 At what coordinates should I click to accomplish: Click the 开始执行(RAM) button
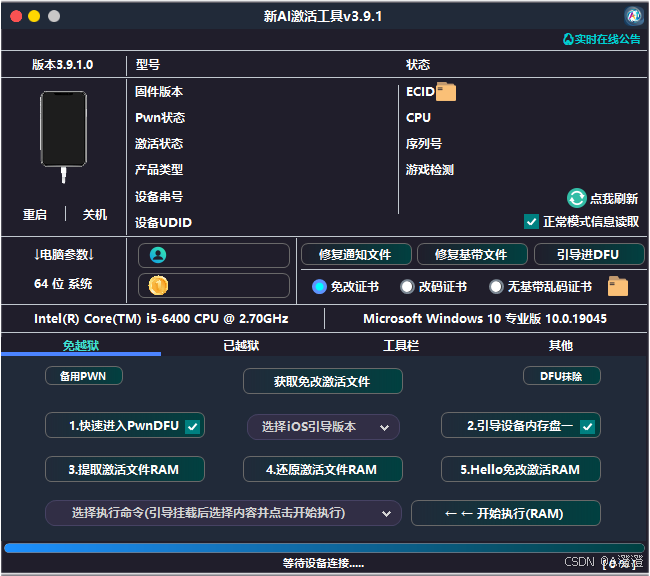click(506, 513)
